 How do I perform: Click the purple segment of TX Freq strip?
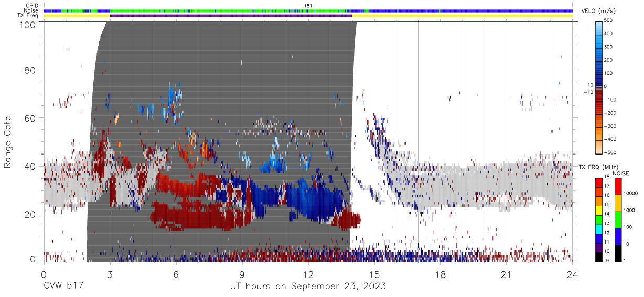(231, 16)
